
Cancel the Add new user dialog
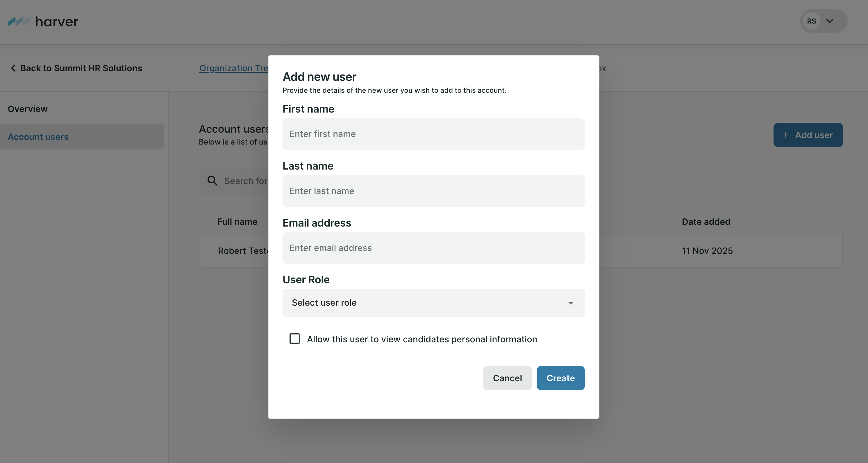[x=507, y=378]
